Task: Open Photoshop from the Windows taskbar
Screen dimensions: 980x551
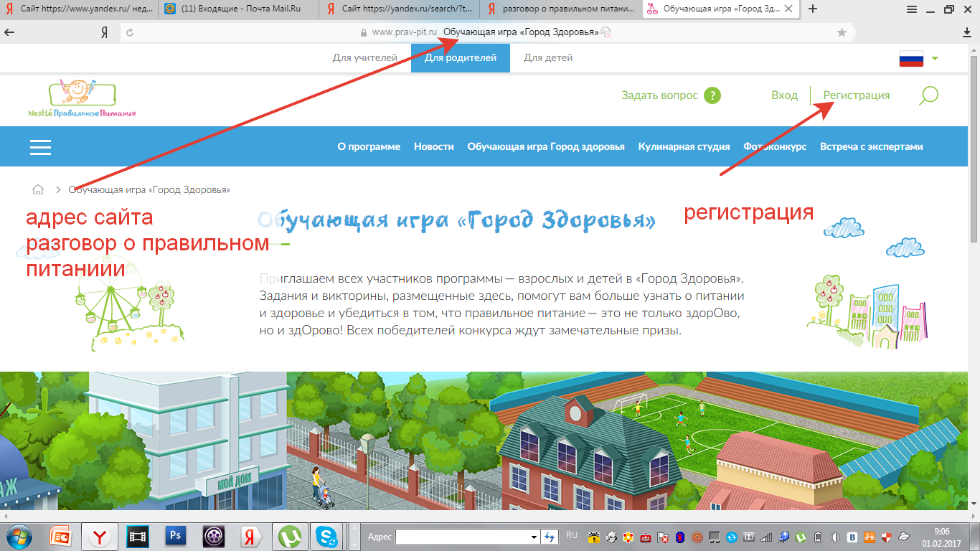Action: point(175,536)
